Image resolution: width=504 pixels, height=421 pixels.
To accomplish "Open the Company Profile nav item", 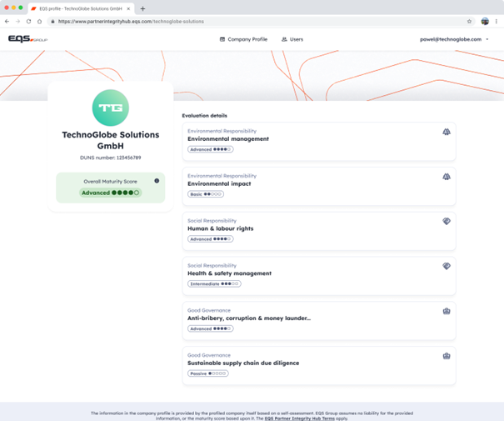I will (243, 39).
